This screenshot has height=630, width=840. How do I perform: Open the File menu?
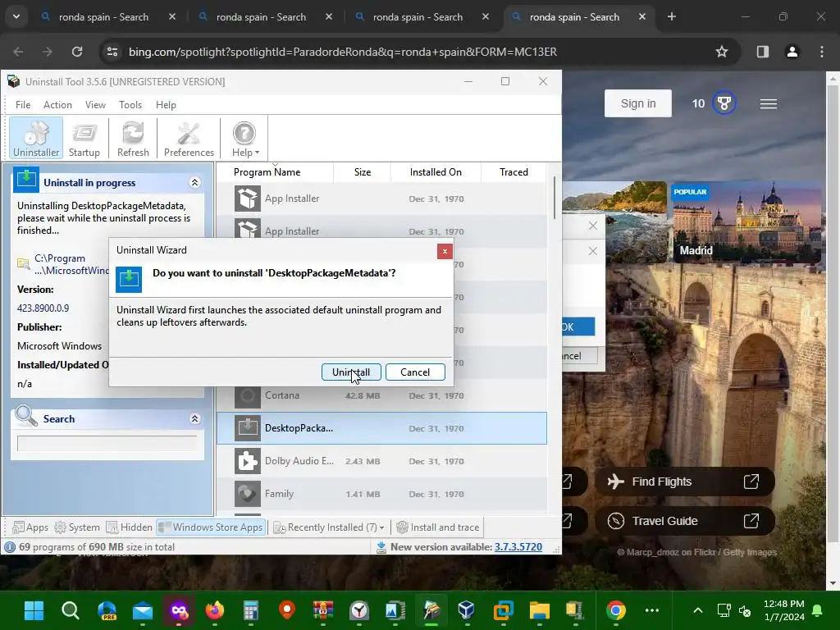pos(23,105)
